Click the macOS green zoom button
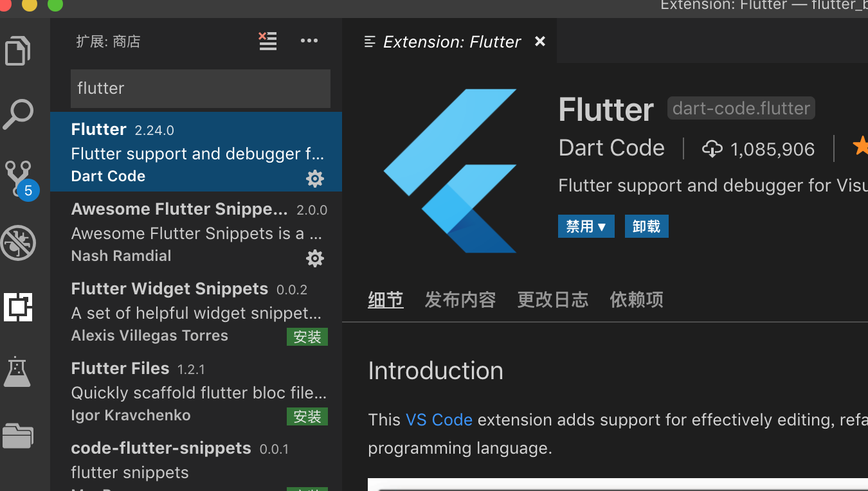868x491 pixels. point(55,4)
